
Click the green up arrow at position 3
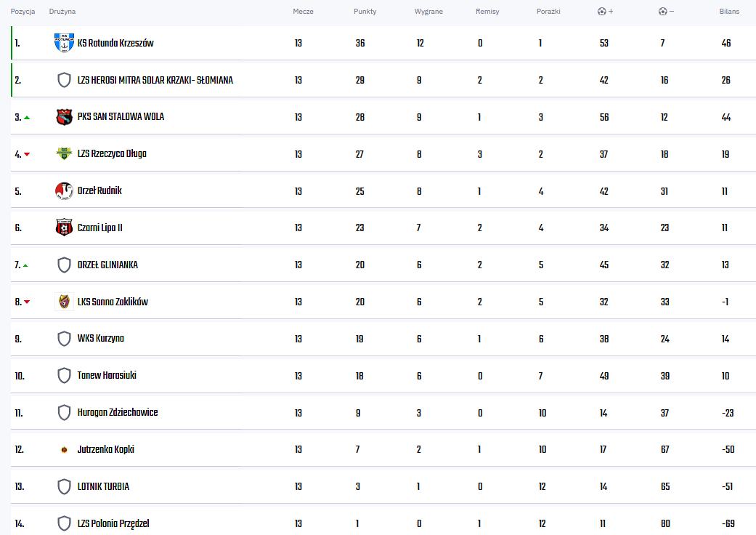pyautogui.click(x=27, y=117)
